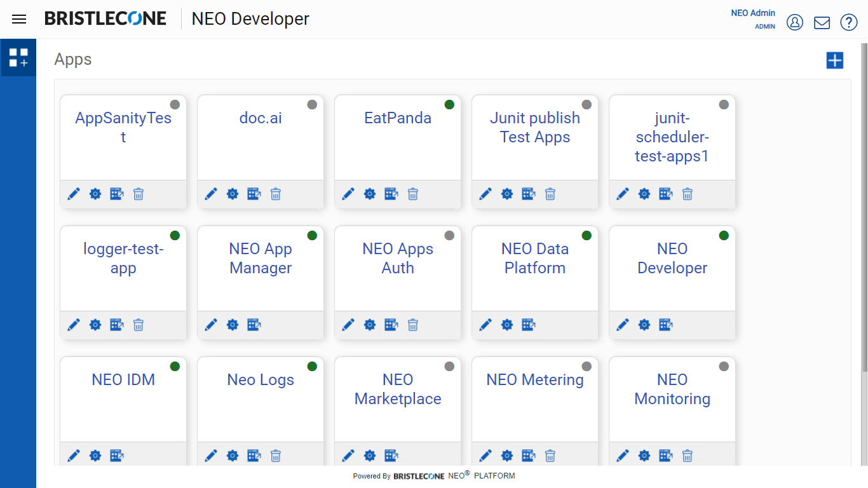Open settings gear for NEO App Manager

(233, 325)
